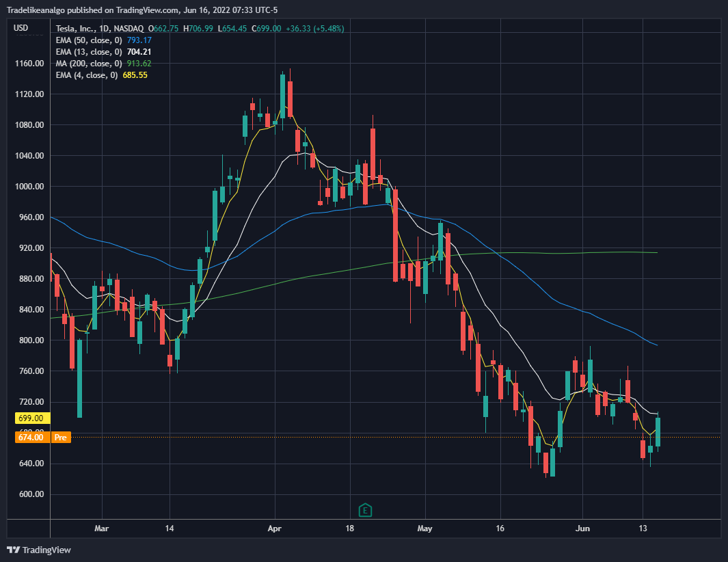
Task: Click the '18' date axis label
Action: point(349,528)
